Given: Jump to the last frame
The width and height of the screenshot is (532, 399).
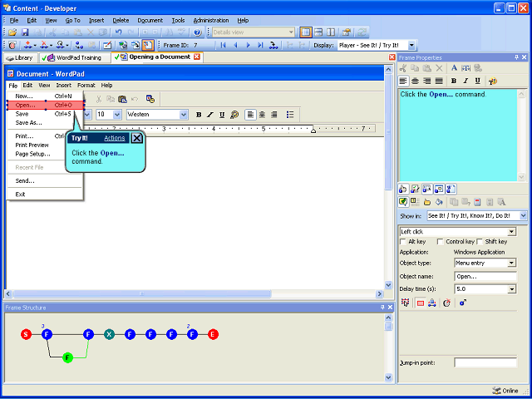Looking at the screenshot, I should coord(260,45).
